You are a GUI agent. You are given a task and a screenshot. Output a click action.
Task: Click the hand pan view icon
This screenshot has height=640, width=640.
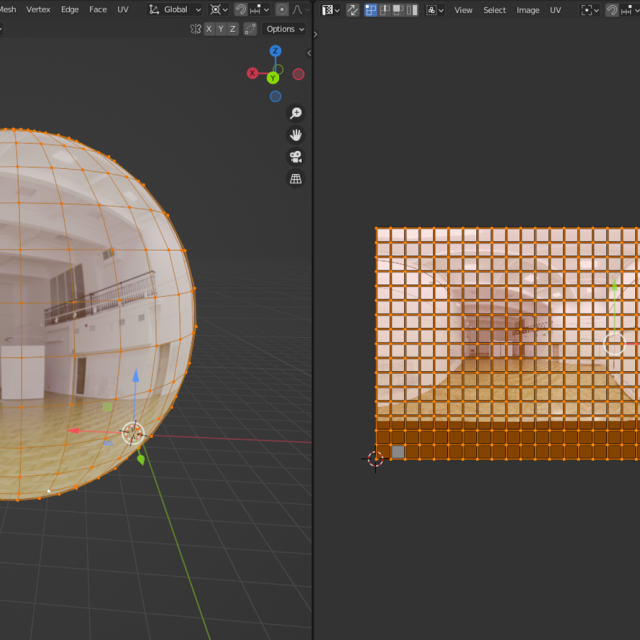tap(295, 135)
